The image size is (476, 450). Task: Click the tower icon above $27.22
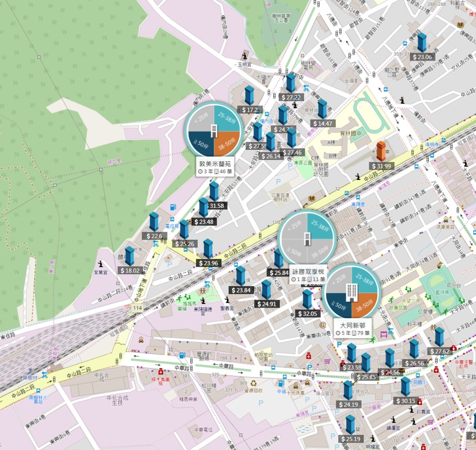(290, 83)
